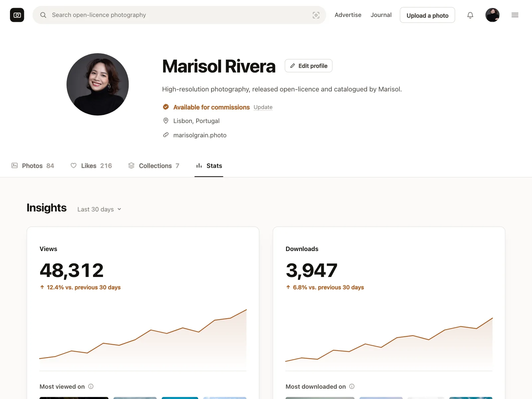Click the Views card title
The width and height of the screenshot is (532, 399).
pyautogui.click(x=48, y=249)
